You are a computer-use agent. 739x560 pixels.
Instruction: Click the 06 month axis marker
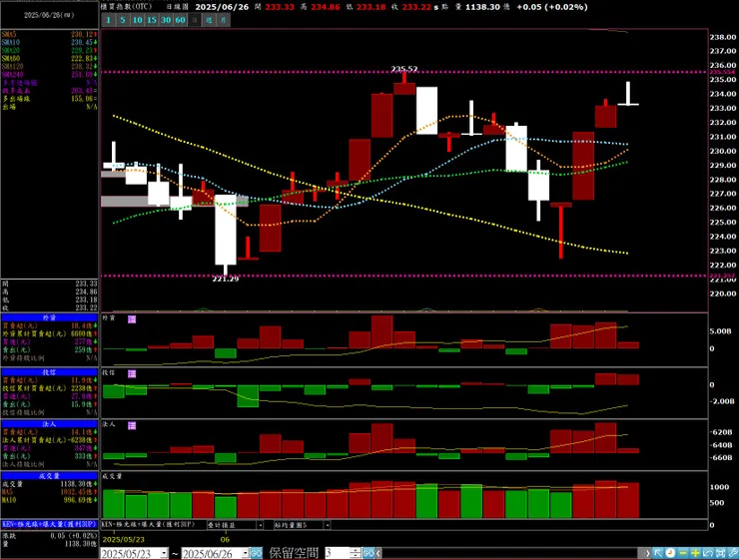225,540
